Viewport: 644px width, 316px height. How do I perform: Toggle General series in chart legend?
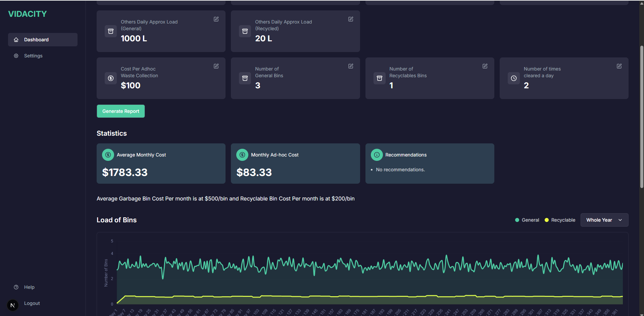tap(527, 220)
